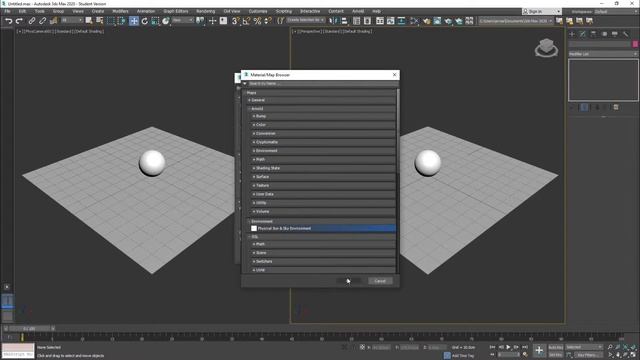Open the Create tab in command panel
Screen dimensions: 640x360
coord(572,34)
